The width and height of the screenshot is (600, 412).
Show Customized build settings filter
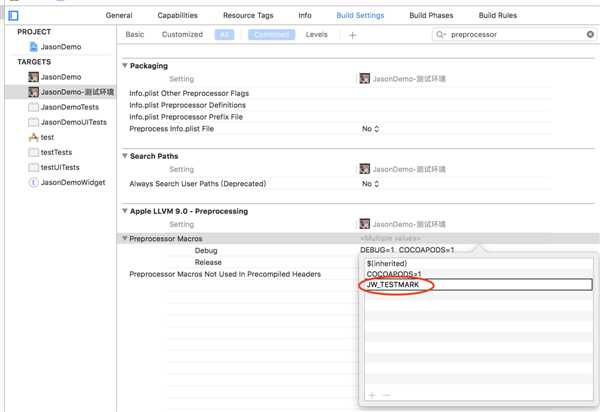pos(182,34)
